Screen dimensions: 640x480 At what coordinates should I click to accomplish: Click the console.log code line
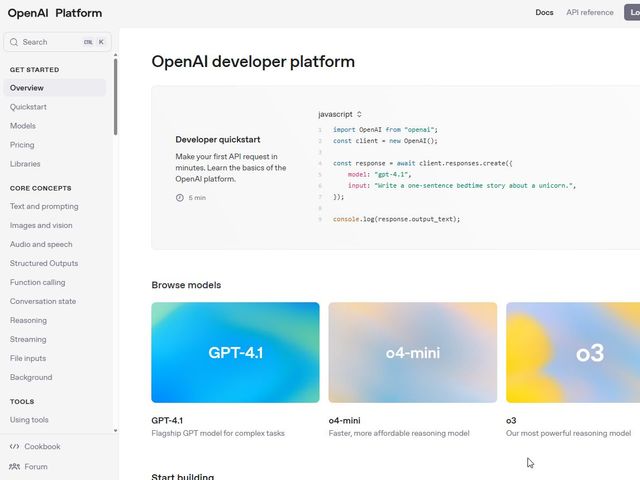(x=396, y=219)
